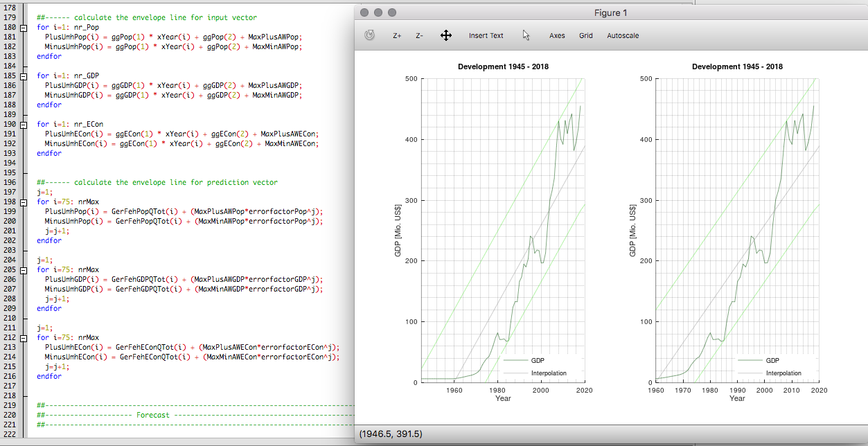Image resolution: width=868 pixels, height=446 pixels.
Task: Click the Autoscale button
Action: point(623,35)
